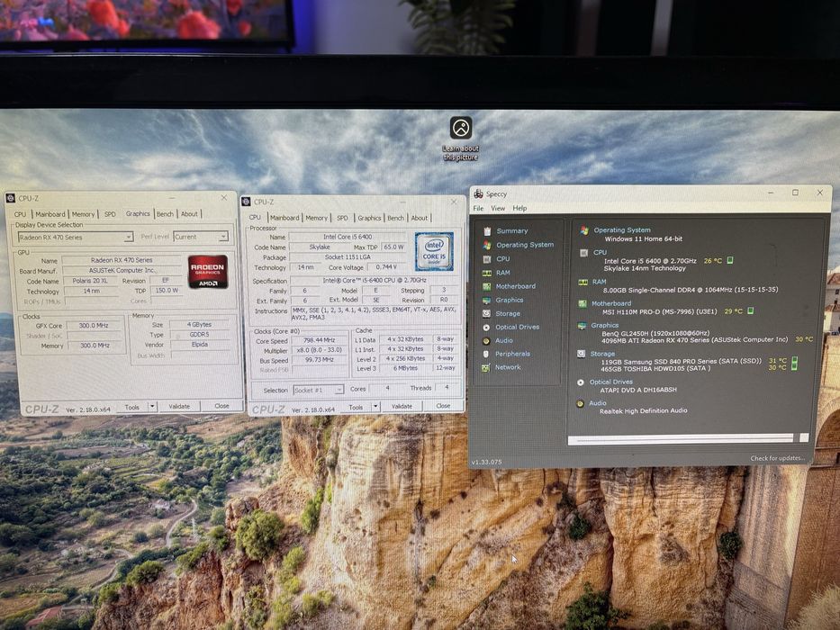Click Close button in left CPU-Z window

(x=221, y=406)
